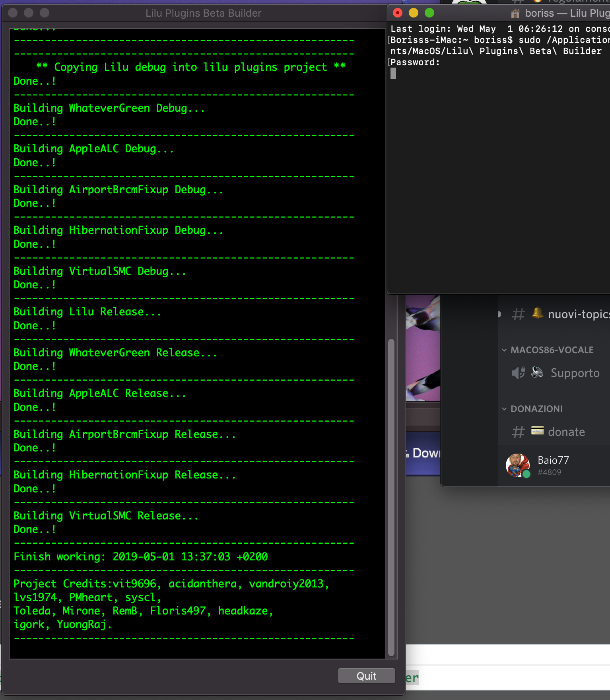Click the 'Toleda, Mirone, RemB' credits line
The image size is (610, 700).
[x=144, y=611]
